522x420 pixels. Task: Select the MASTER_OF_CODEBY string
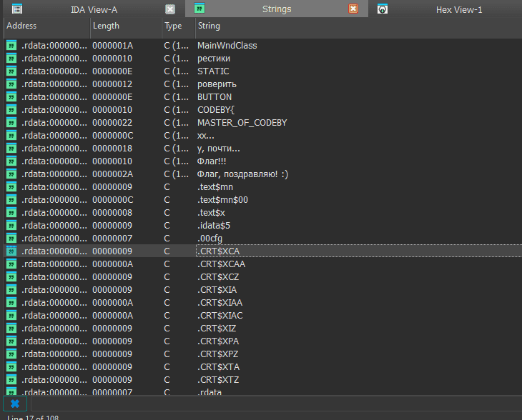(242, 123)
